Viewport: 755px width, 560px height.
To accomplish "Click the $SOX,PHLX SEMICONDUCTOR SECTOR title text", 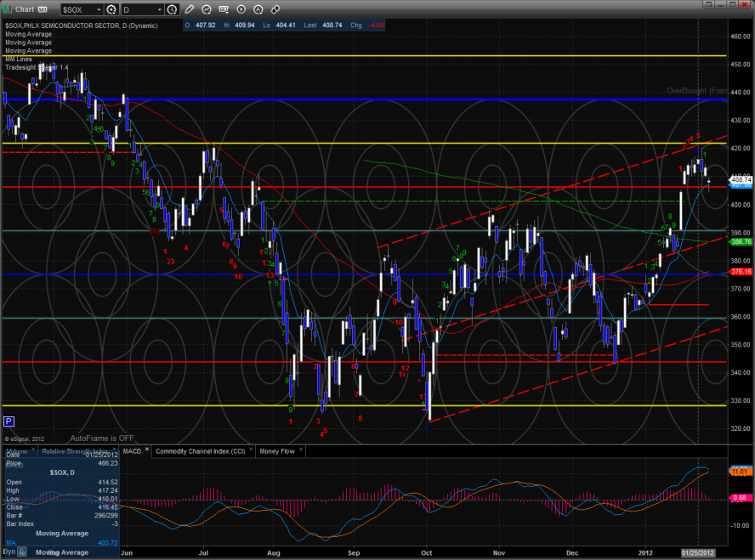I will (82, 25).
